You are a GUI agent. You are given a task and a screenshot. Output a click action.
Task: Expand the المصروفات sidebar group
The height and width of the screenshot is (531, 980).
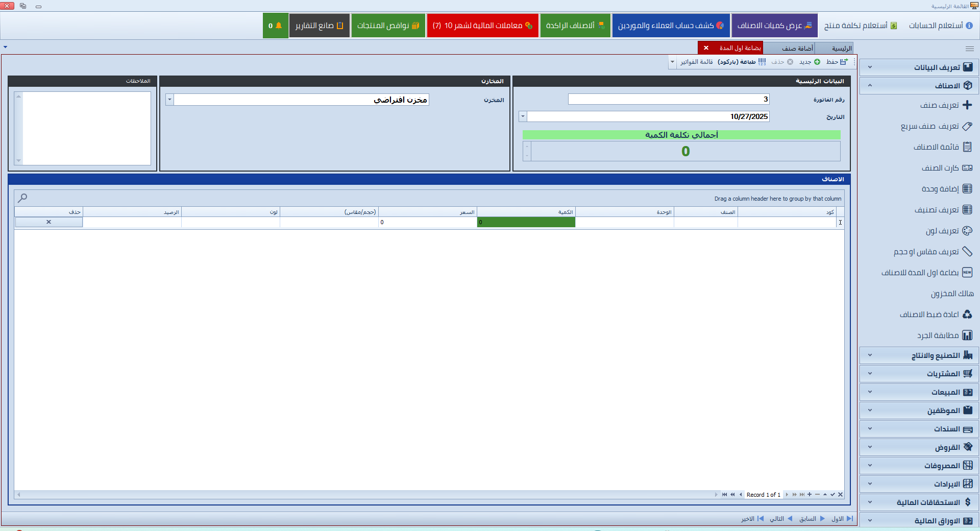[919, 466]
